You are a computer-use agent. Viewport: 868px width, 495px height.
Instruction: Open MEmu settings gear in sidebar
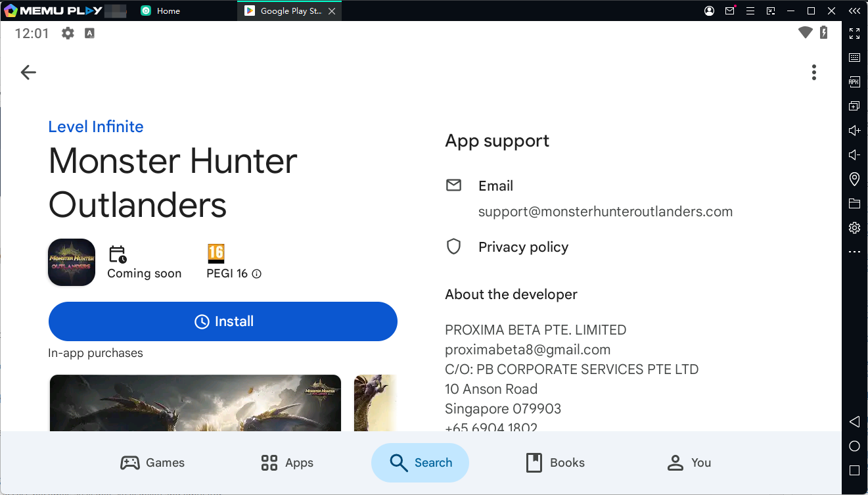pos(854,227)
